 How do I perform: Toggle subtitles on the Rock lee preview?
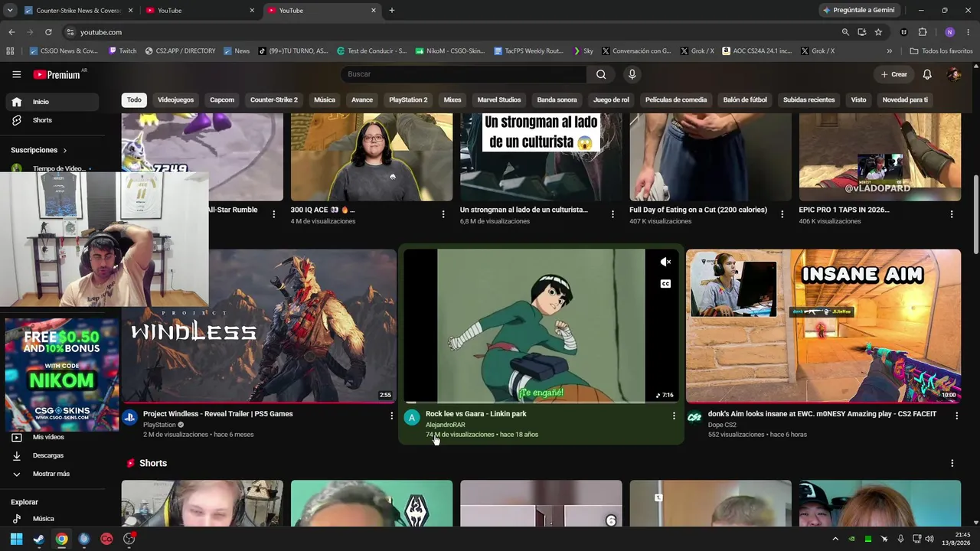(665, 284)
